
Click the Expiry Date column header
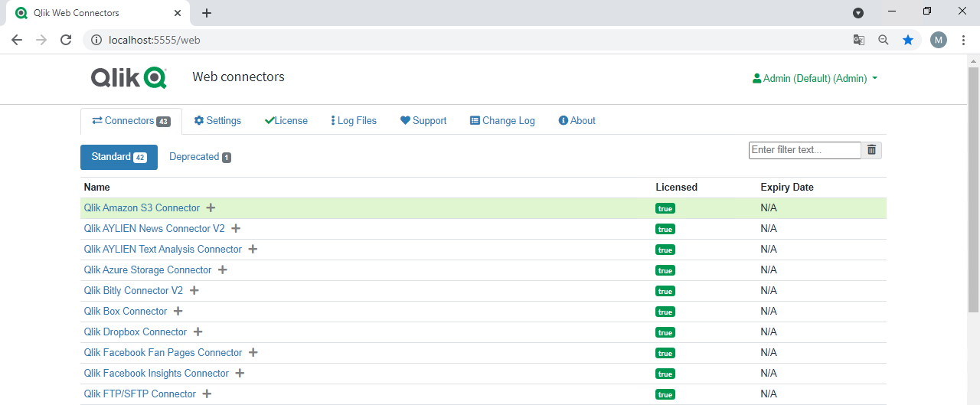coord(787,188)
